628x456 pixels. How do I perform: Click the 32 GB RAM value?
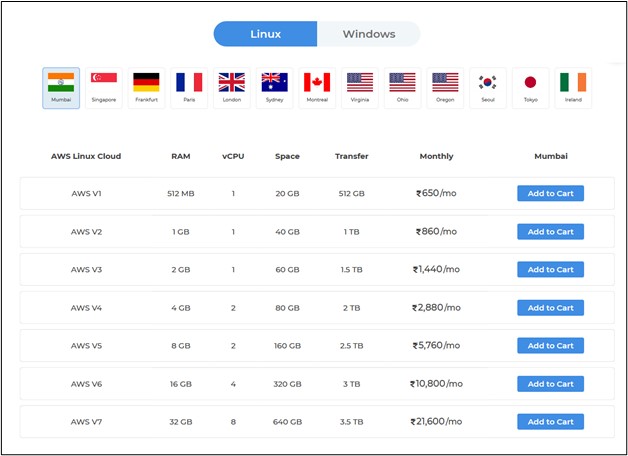point(181,422)
